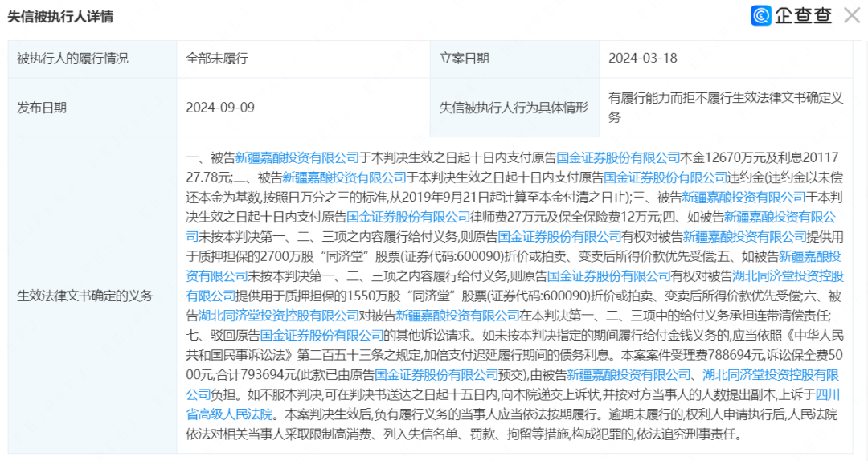
Task: Open 新疆嘉酿投资有限公司 link after 由被告
Action: pos(628,375)
